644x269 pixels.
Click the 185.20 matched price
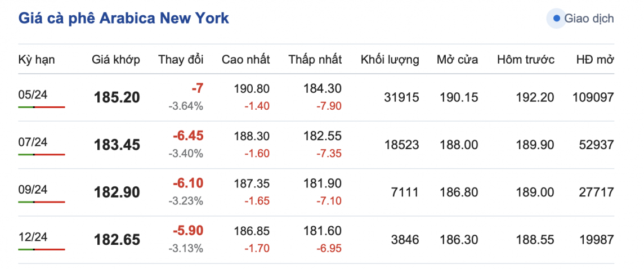click(117, 98)
